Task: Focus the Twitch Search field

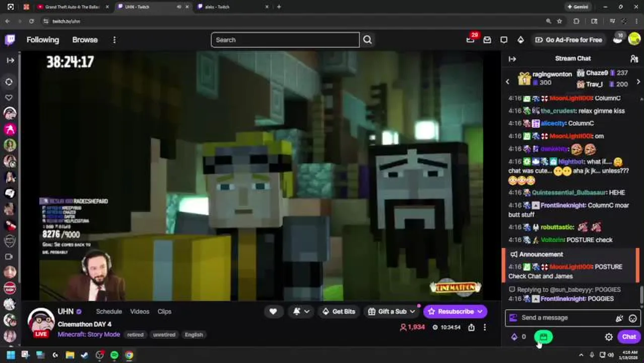Action: (285, 40)
